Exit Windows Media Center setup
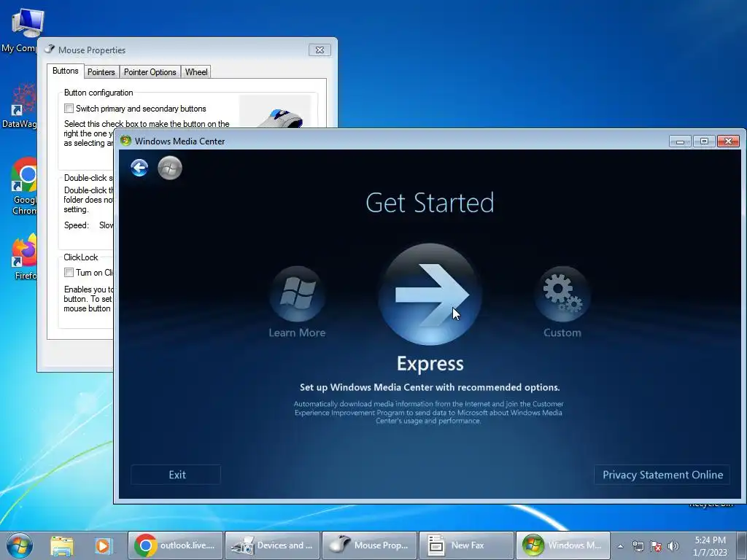Image resolution: width=747 pixels, height=560 pixels. [176, 475]
